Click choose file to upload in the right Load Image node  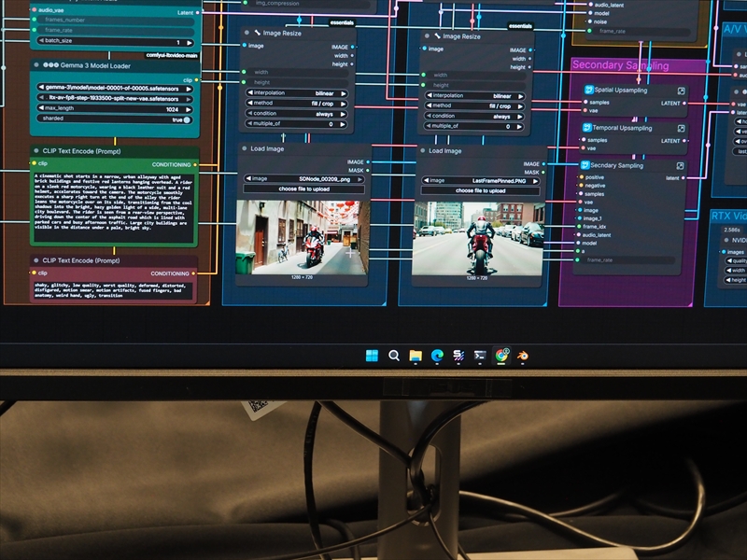click(478, 190)
